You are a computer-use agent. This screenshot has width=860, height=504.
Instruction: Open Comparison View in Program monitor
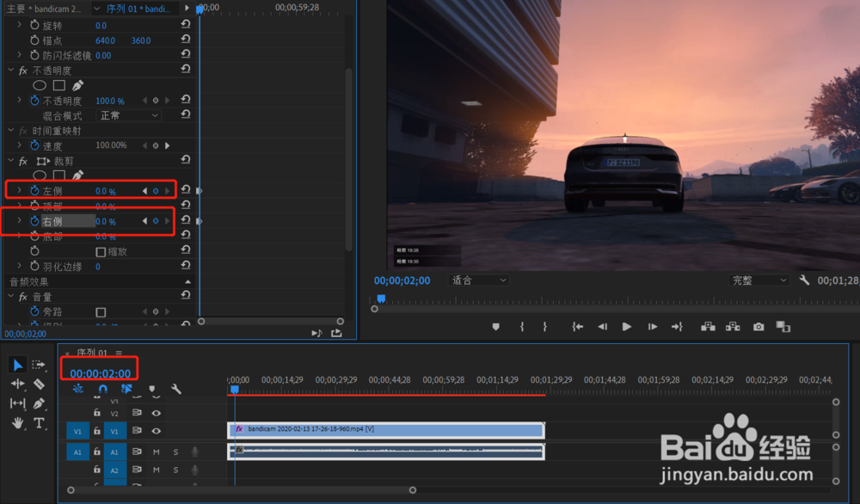tap(783, 327)
